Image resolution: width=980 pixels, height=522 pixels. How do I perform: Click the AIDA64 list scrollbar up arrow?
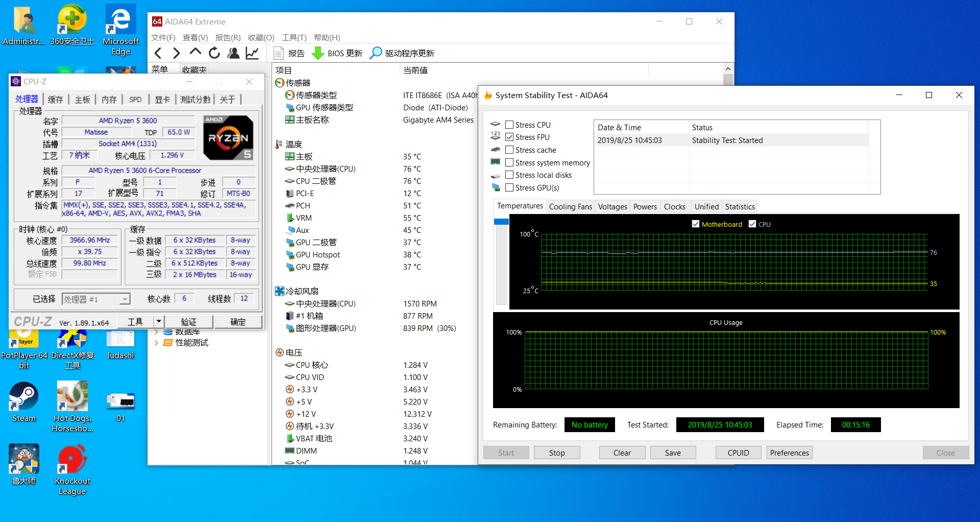point(728,69)
